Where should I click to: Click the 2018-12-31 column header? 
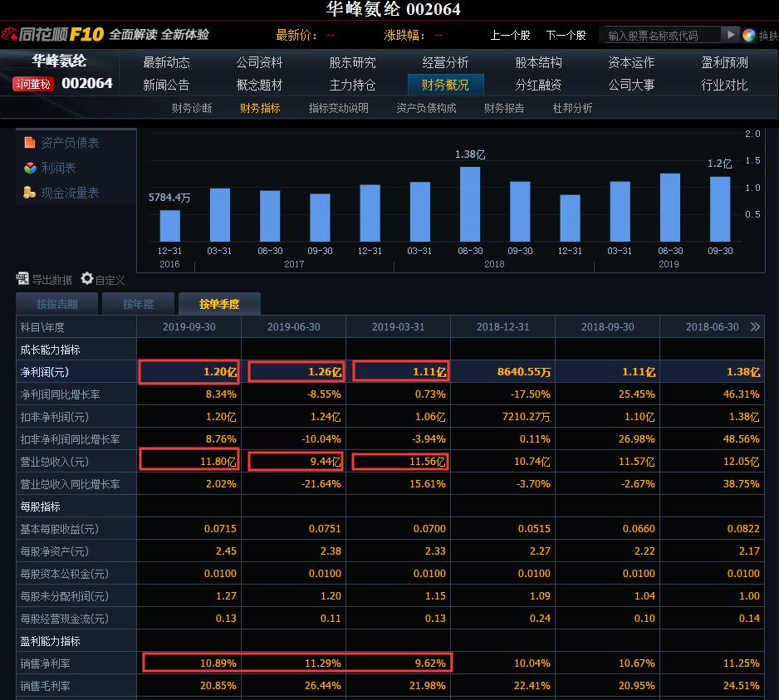point(502,327)
